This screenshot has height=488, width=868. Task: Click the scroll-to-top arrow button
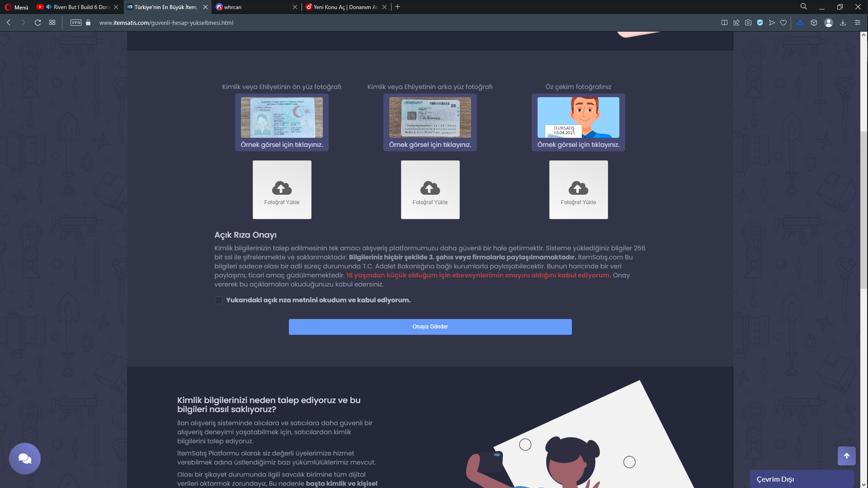tap(846, 456)
